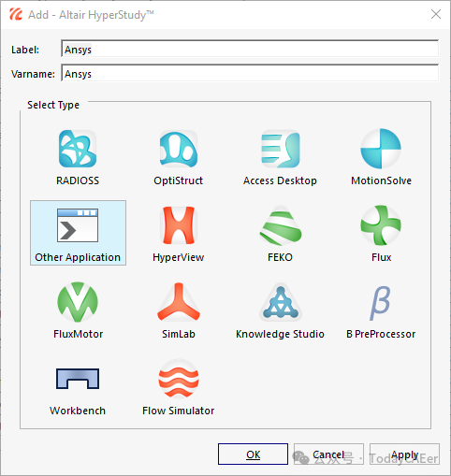The image size is (451, 476).
Task: Click the Apply button
Action: (x=404, y=454)
